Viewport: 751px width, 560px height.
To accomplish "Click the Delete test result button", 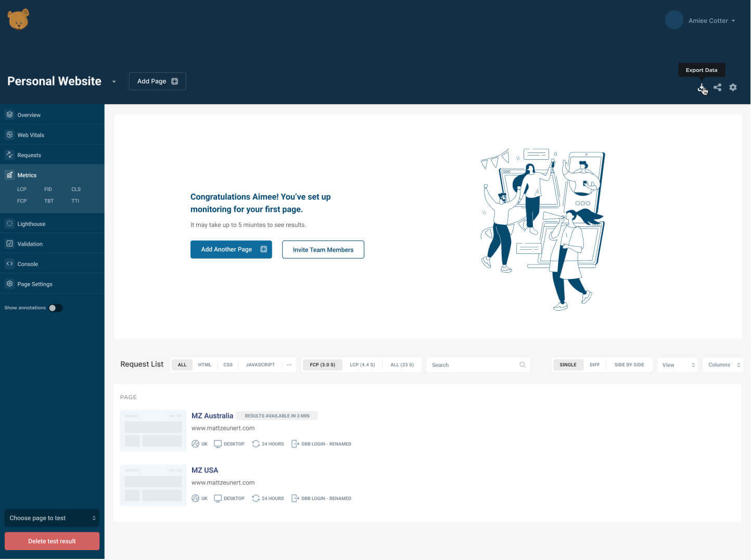I will click(52, 541).
